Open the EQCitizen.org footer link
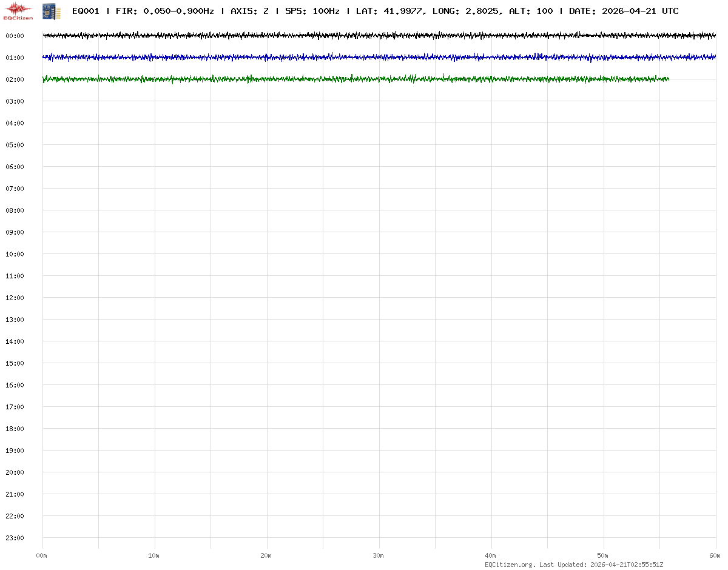Image resolution: width=728 pixels, height=570 pixels. point(510,565)
